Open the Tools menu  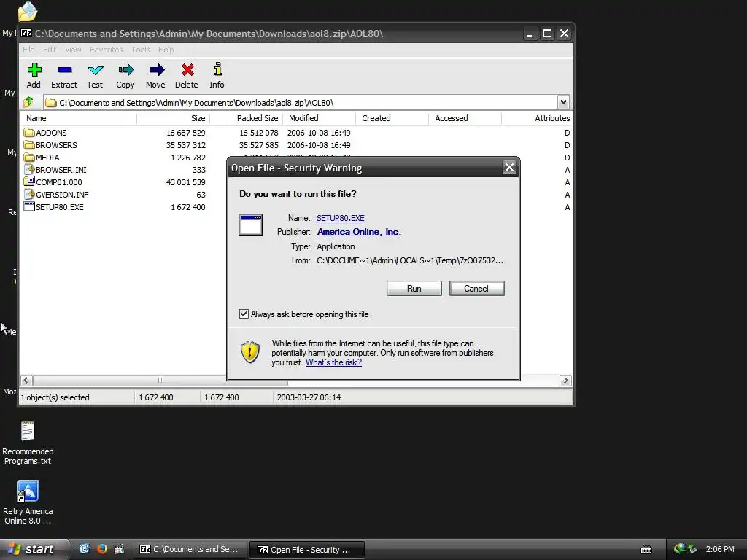(x=141, y=50)
